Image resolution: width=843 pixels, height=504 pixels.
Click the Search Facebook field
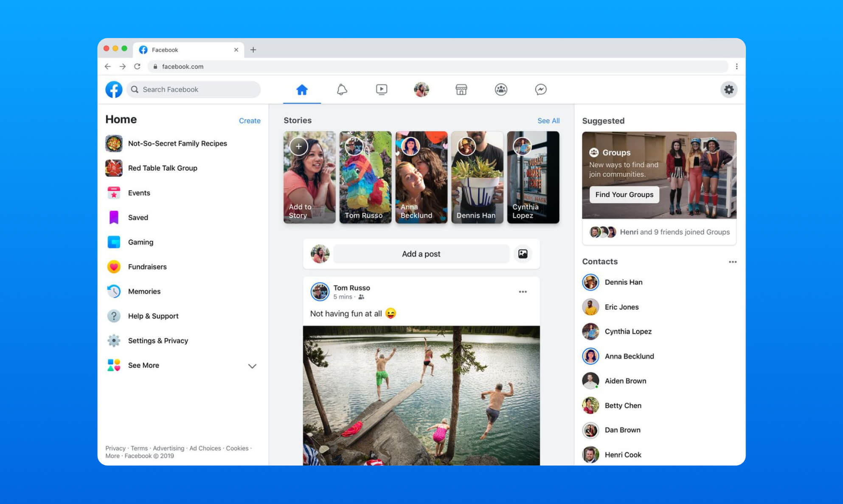[x=194, y=90]
